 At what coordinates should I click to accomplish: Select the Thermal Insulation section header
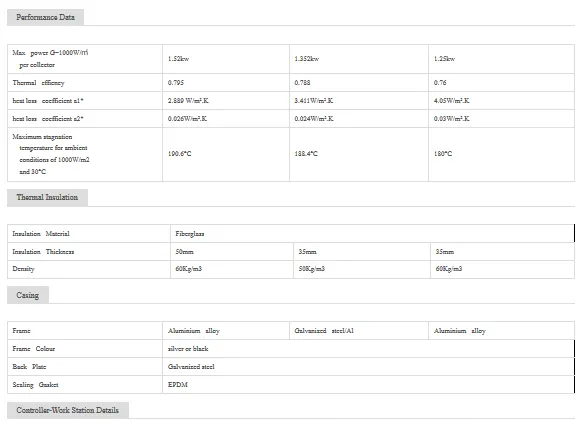[x=47, y=197]
